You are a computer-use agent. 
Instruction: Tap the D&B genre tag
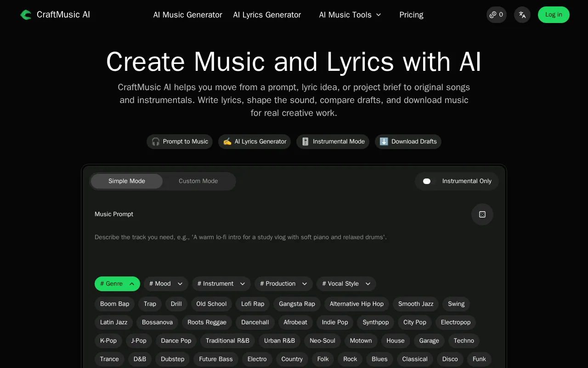140,359
